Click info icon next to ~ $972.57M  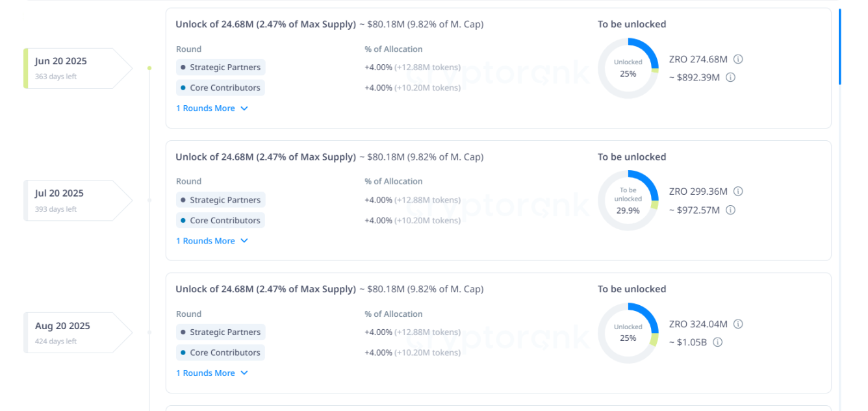pos(730,210)
